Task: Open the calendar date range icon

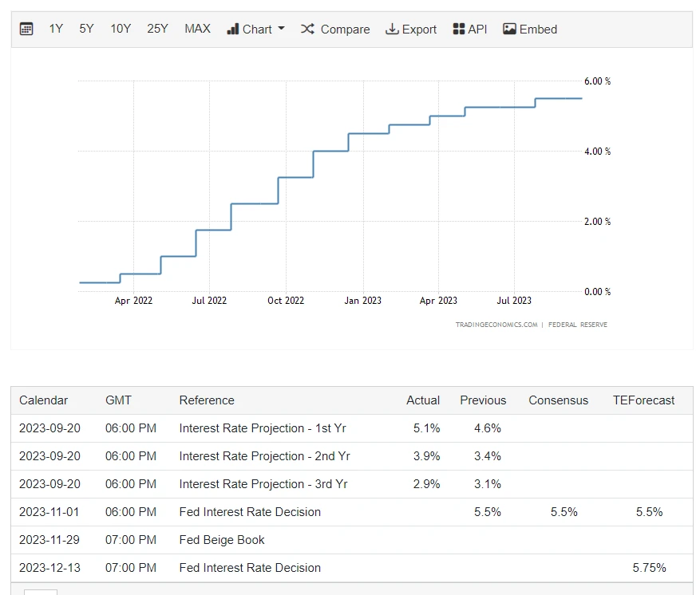Action: click(26, 29)
